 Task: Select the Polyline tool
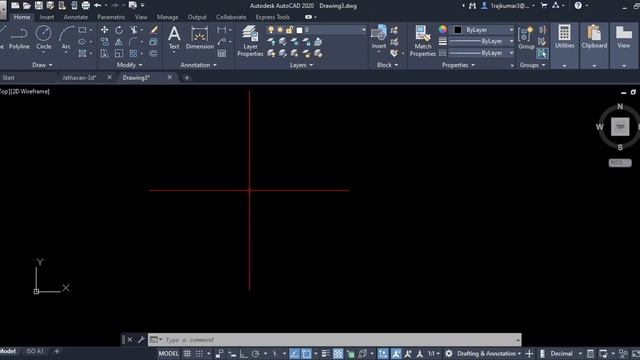(19, 38)
